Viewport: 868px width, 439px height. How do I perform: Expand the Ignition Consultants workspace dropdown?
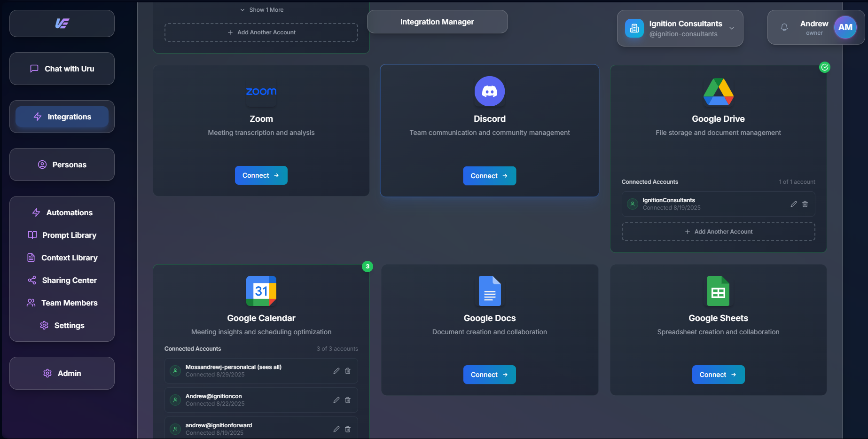pyautogui.click(x=732, y=28)
